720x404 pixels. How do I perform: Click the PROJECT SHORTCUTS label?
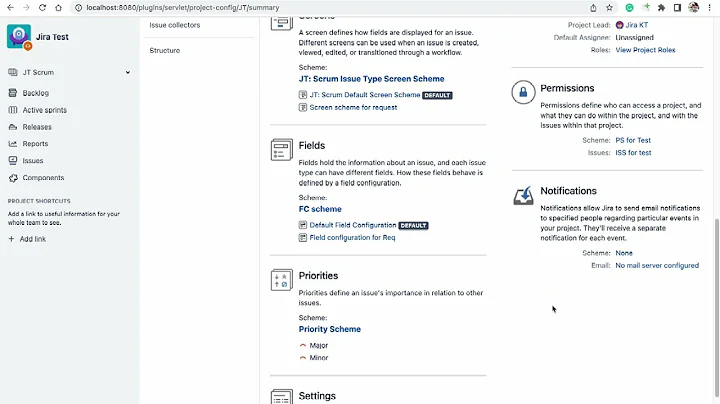[39, 201]
